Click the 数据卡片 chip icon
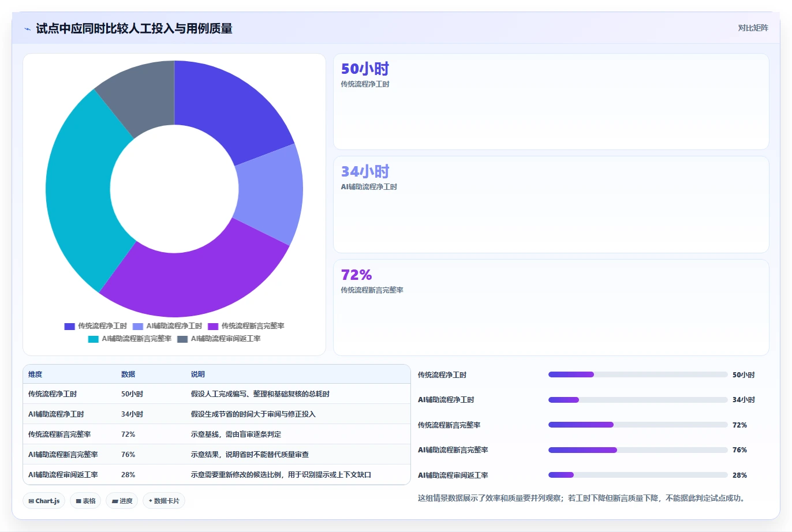 coord(151,501)
